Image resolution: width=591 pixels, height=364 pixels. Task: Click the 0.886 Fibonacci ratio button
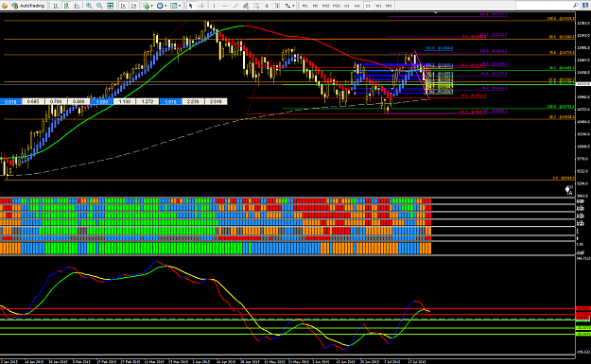[x=78, y=101]
